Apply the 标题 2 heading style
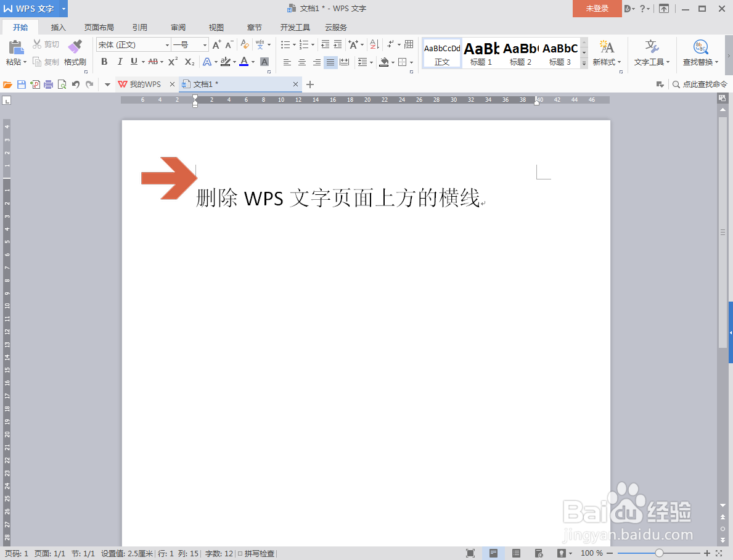Viewport: 733px width, 560px height. 520,54
